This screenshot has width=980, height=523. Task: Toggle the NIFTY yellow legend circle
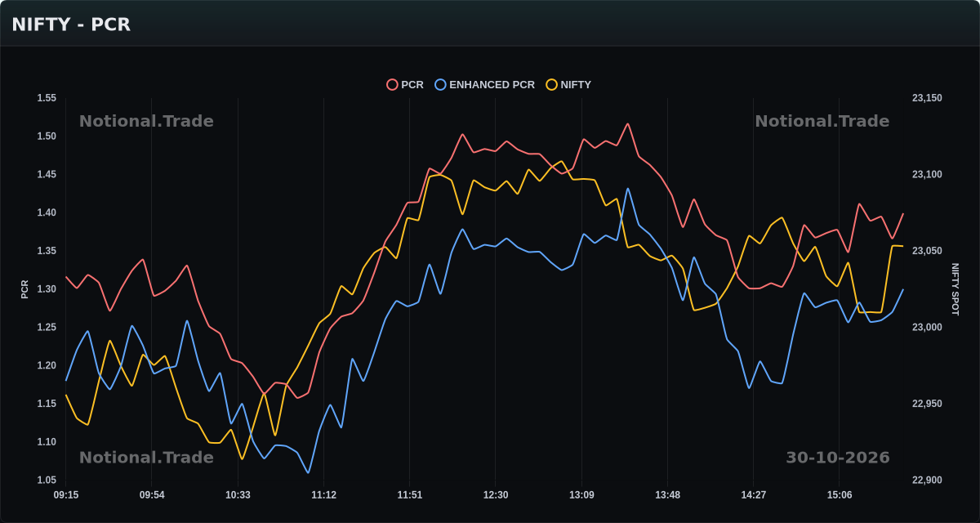pyautogui.click(x=551, y=85)
